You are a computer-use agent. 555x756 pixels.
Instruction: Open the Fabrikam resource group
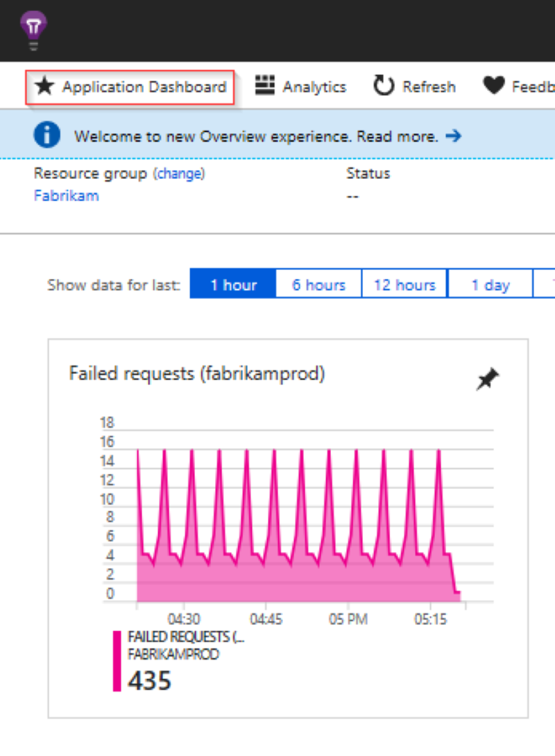66,196
